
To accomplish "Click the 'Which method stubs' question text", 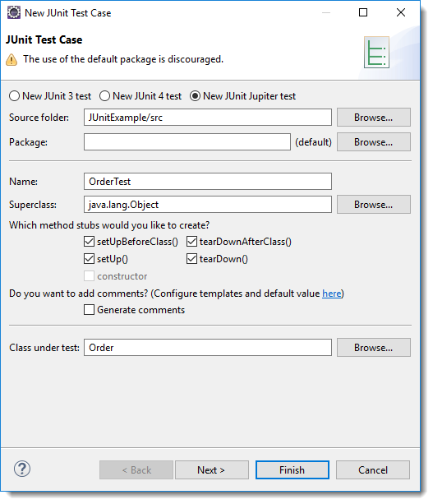I will [x=109, y=225].
